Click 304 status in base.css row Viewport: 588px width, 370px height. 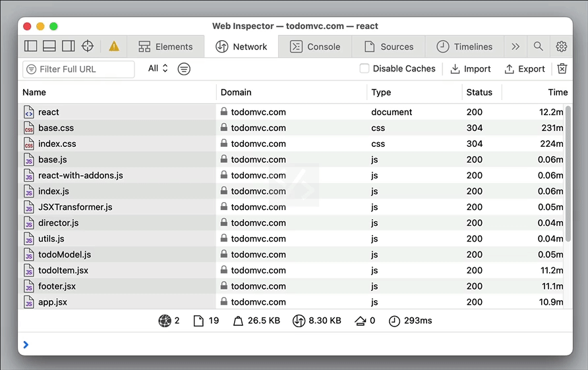coord(475,128)
